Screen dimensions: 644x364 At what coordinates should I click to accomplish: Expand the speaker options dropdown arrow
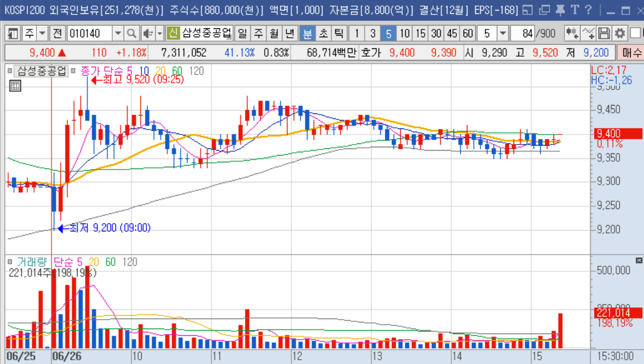[x=160, y=33]
